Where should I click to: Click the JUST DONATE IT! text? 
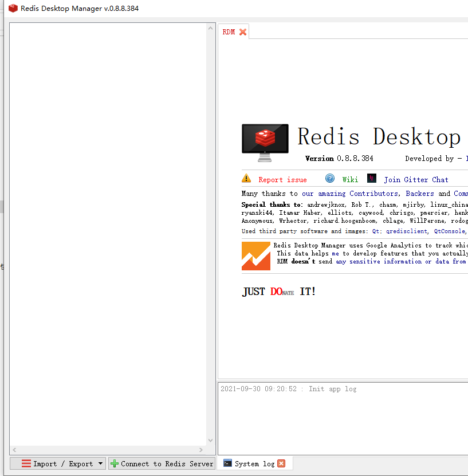click(278, 292)
